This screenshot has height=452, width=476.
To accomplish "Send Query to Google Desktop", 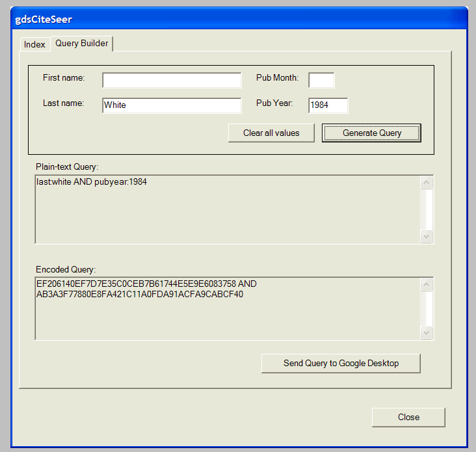I will click(341, 364).
